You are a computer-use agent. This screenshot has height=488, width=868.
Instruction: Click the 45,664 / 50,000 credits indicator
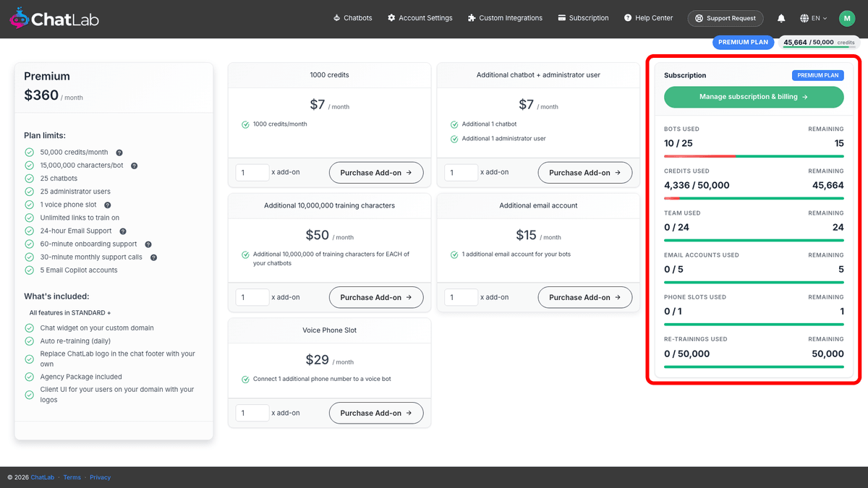[x=819, y=43]
